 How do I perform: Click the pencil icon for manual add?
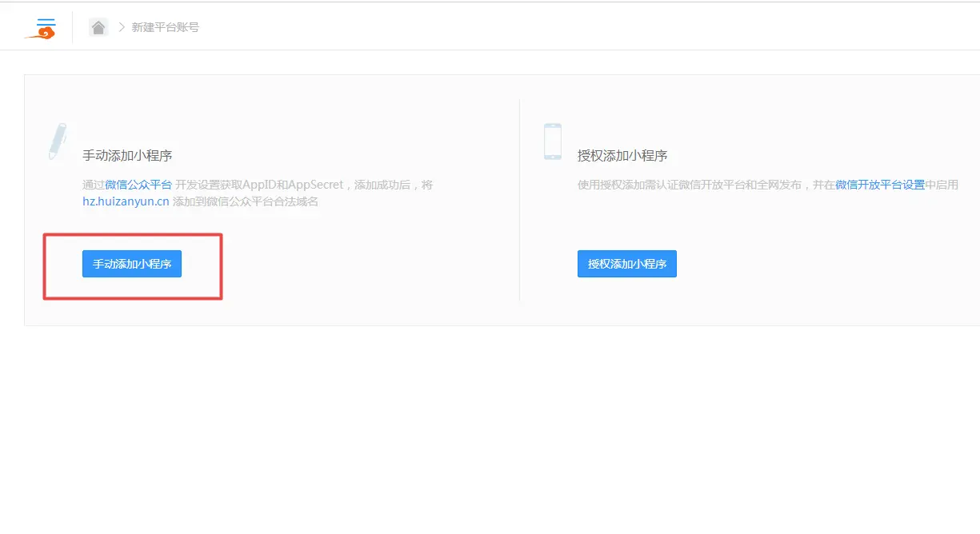point(57,141)
